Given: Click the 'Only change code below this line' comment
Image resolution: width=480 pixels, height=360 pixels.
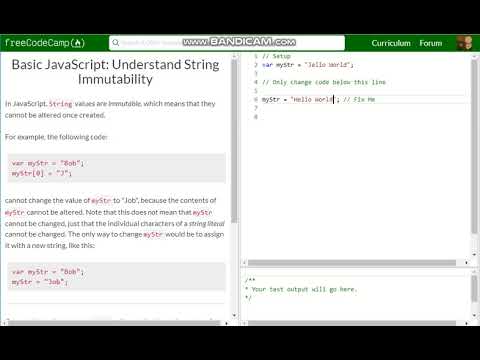Looking at the screenshot, I should coord(324,82).
